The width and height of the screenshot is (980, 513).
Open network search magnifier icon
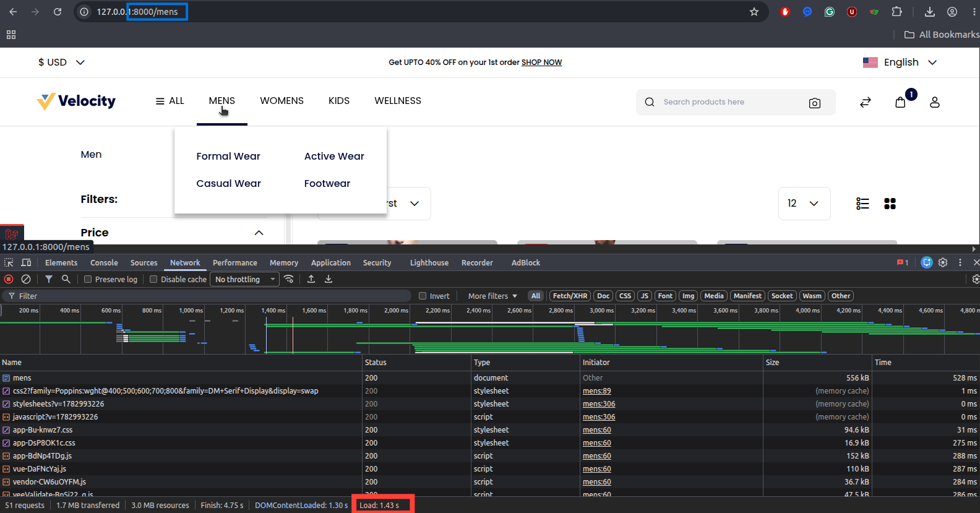[x=66, y=279]
